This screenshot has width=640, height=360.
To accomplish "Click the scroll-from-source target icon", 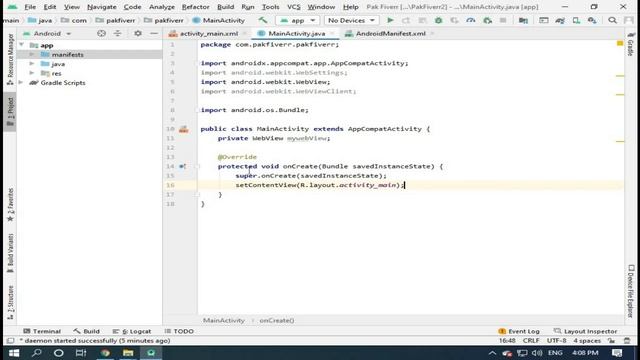I will [x=101, y=33].
